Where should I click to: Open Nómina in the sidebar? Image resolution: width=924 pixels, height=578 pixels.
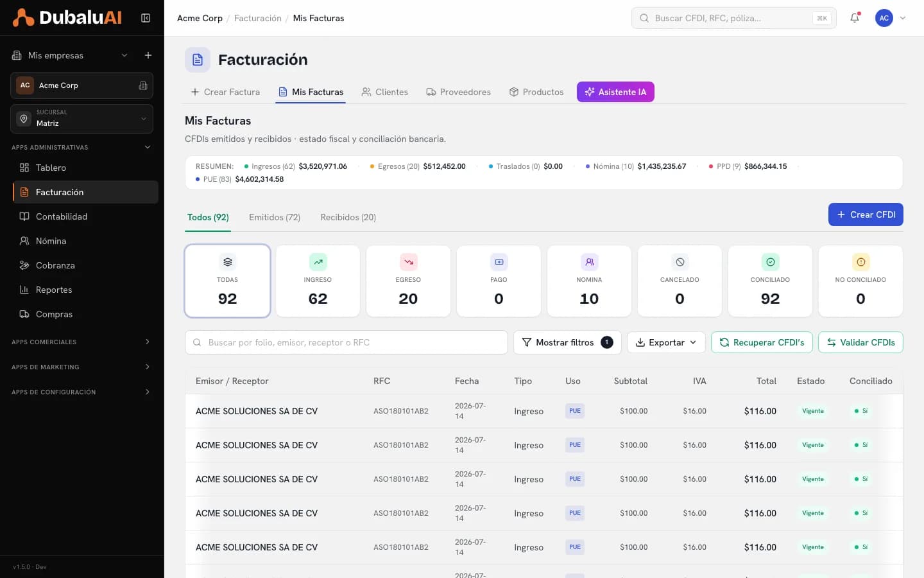[85, 241]
